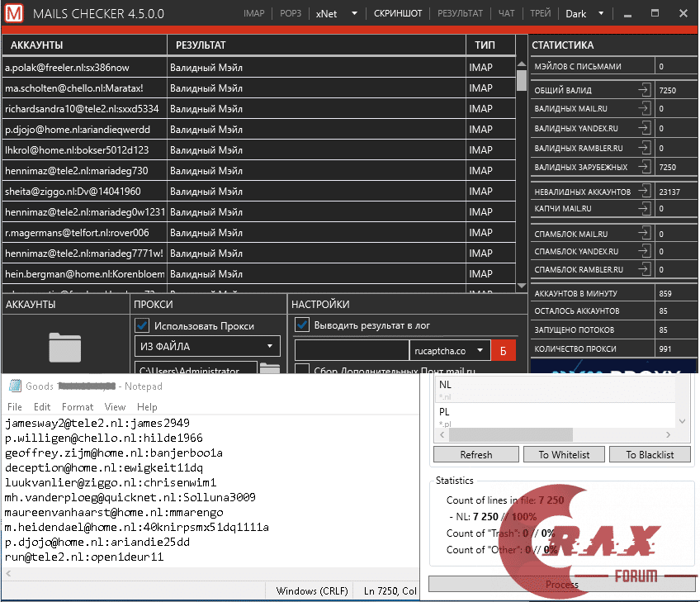This screenshot has height=602, width=700.
Task: Export ВАЛИДНЫХ YANDEX.RU results arrow icon
Action: tap(644, 128)
